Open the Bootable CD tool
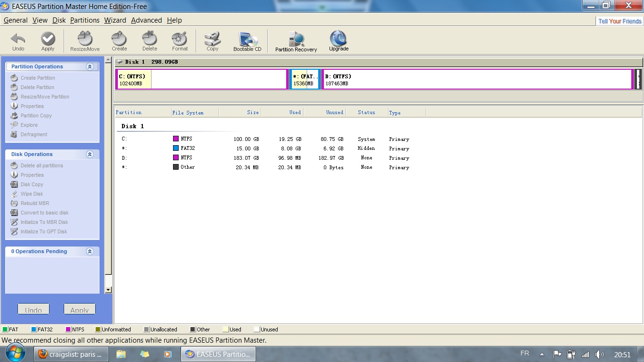 [248, 41]
